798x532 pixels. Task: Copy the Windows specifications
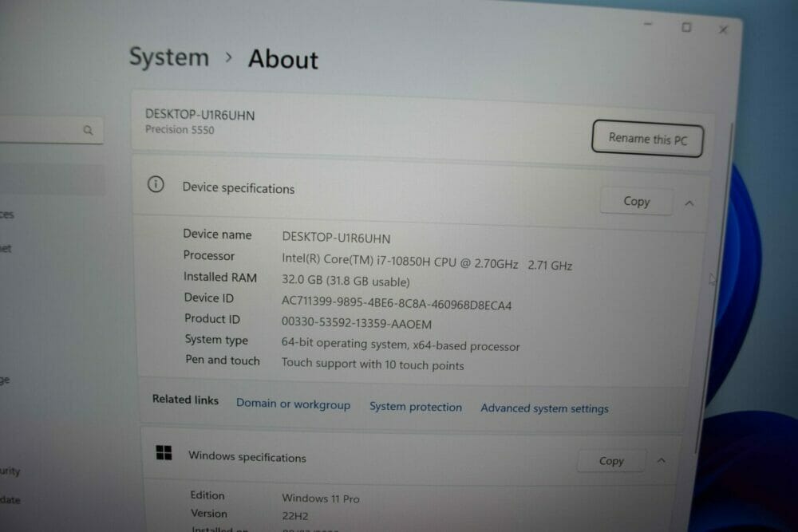[611, 461]
